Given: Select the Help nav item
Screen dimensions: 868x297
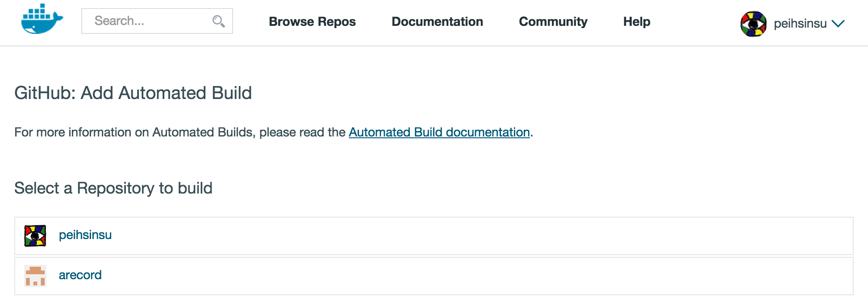Looking at the screenshot, I should (x=636, y=21).
